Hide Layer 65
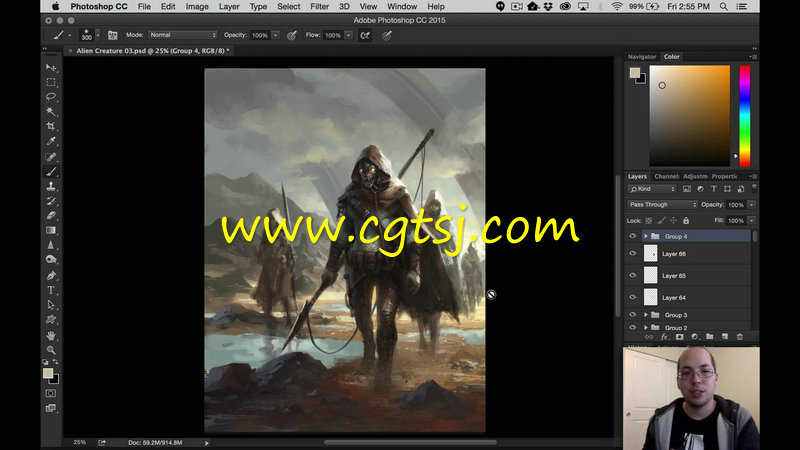Image resolution: width=800 pixels, height=450 pixels. pos(633,275)
